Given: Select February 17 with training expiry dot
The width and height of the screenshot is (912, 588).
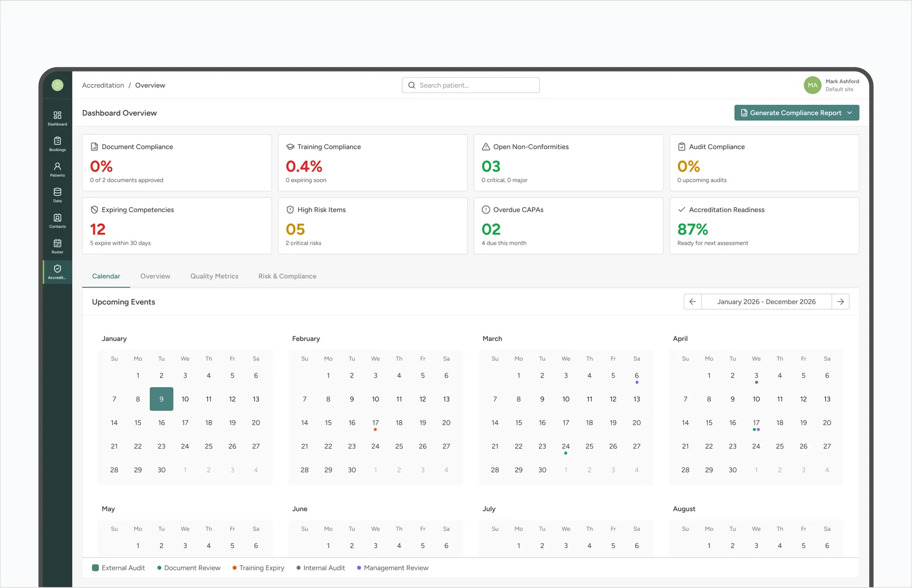Looking at the screenshot, I should pos(375,423).
